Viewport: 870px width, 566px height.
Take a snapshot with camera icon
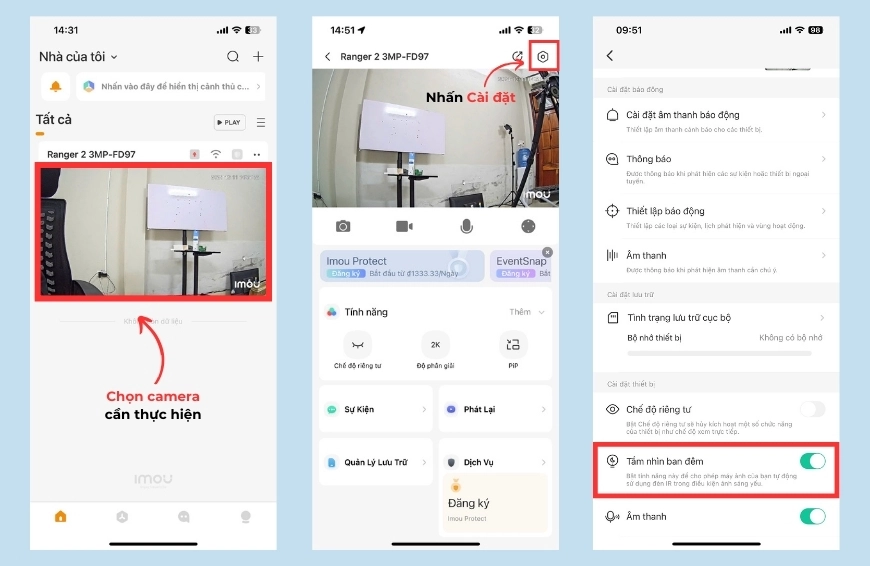click(343, 226)
